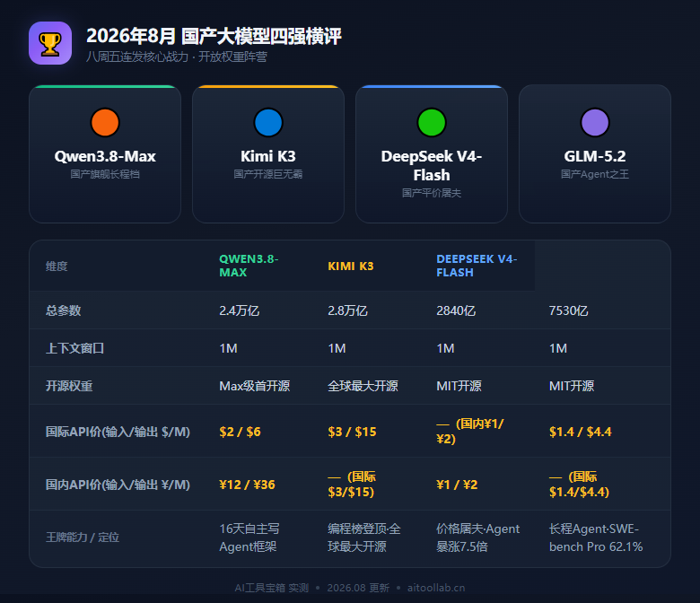This screenshot has height=603, width=700.
Task: Click the 编程榜登顶·全球最大开源 cell
Action: (364, 537)
